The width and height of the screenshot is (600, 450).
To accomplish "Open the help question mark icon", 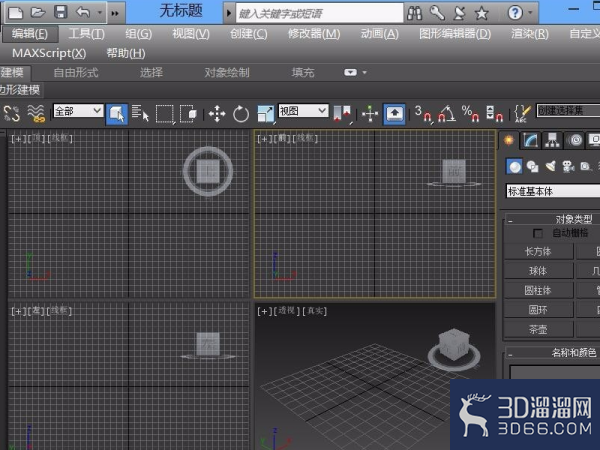I will tap(515, 13).
